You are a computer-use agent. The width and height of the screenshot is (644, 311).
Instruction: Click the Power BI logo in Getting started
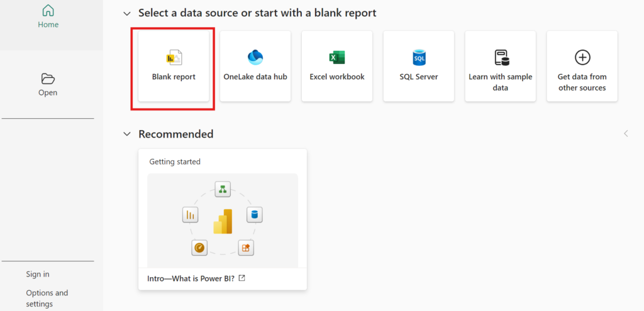point(223,222)
